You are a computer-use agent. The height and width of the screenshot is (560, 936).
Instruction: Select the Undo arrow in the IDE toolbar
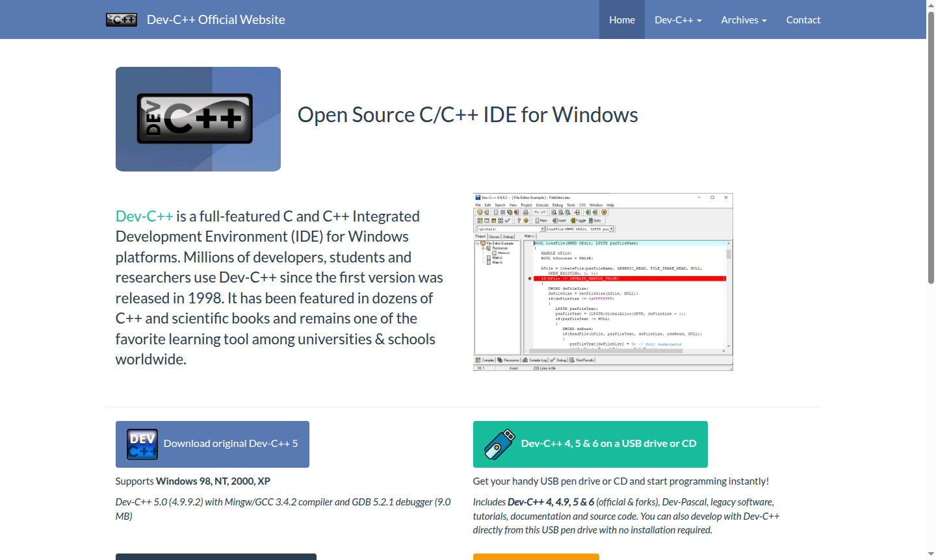(x=537, y=212)
